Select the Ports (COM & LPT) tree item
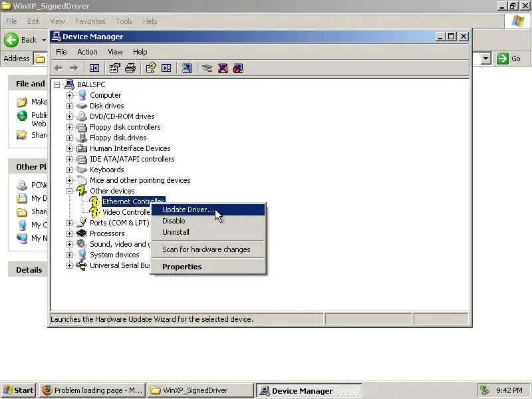Screen dimensions: 532x399 [120, 223]
